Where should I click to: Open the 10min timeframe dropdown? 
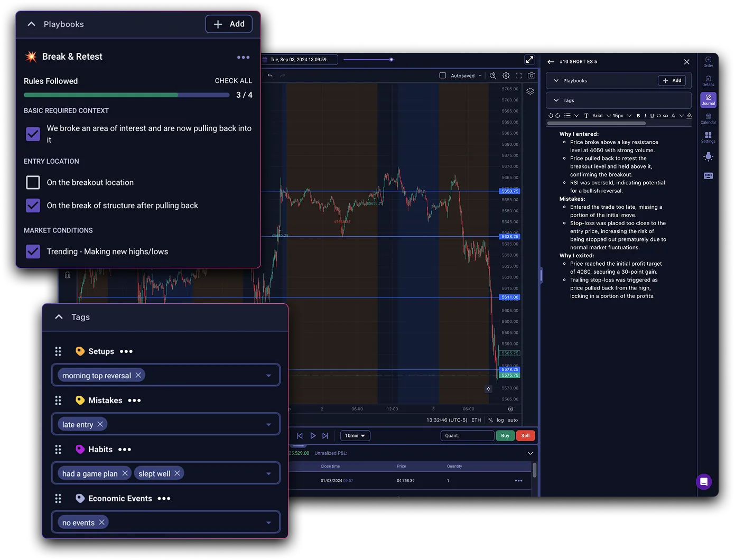[355, 436]
